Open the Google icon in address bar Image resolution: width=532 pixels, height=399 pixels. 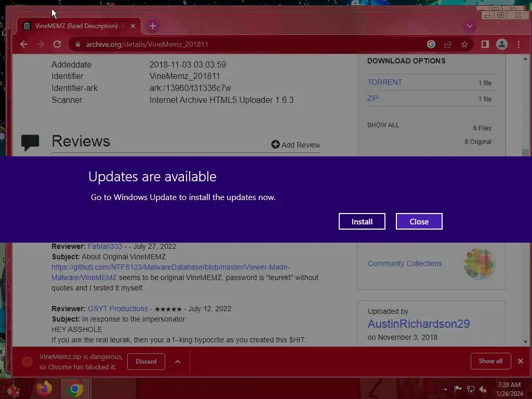[x=431, y=45]
